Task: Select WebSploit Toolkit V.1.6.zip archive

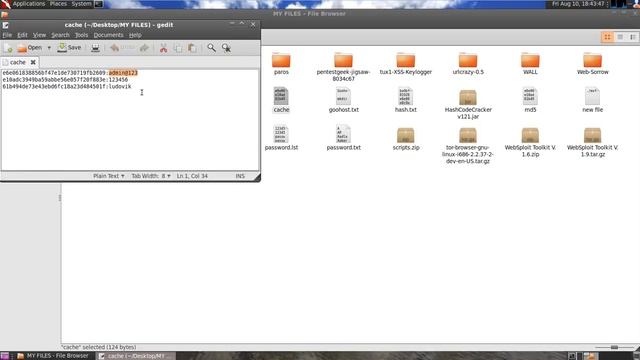Action: click(x=530, y=142)
